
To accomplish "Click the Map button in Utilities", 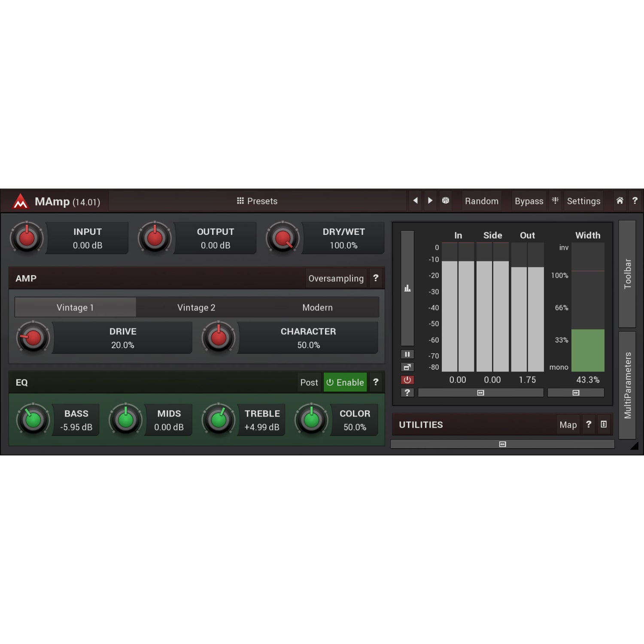I will tap(568, 425).
